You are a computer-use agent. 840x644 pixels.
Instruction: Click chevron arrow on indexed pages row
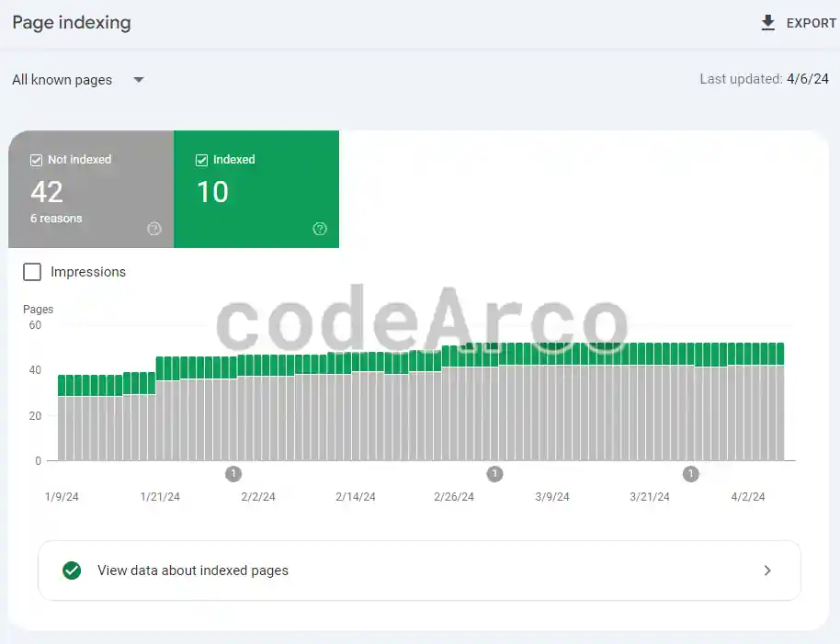[x=767, y=571]
